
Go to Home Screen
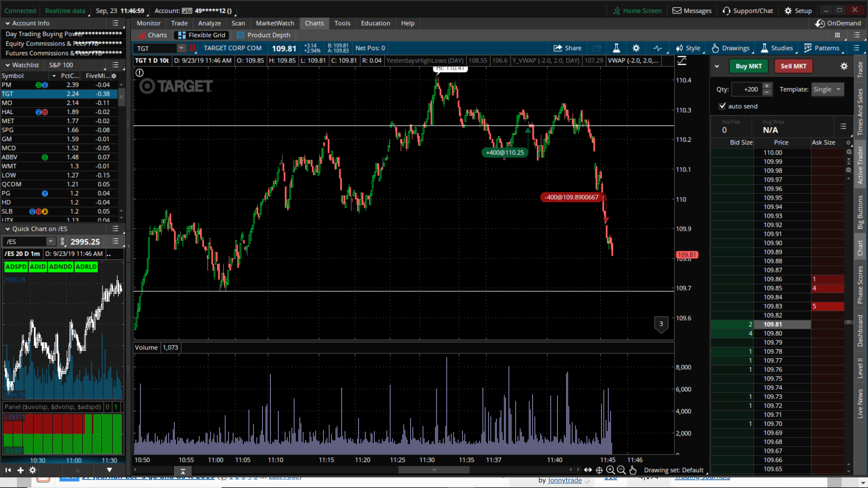click(x=637, y=11)
